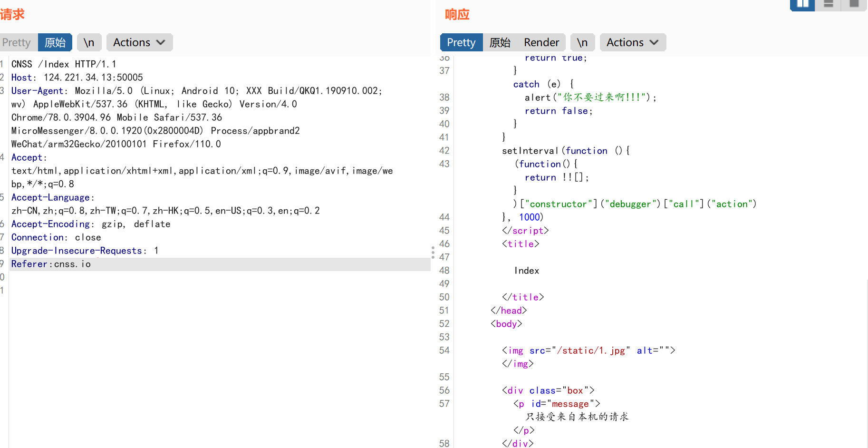Click the 'catch (e) {' response line
The height and width of the screenshot is (448, 868).
point(544,84)
